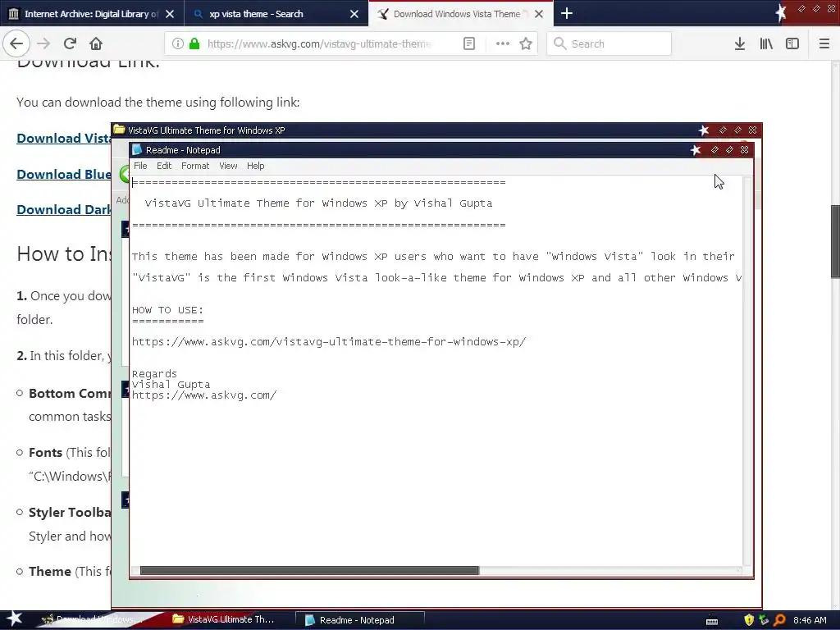The height and width of the screenshot is (630, 840).
Task: Switch to VistaVG Ultimate Th... taskbar button
Action: tap(223, 619)
